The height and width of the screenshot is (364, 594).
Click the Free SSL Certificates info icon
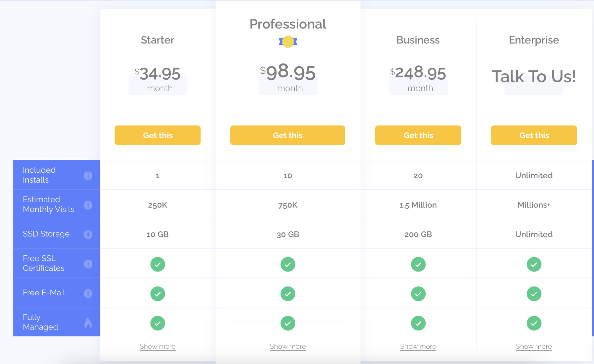pyautogui.click(x=88, y=264)
